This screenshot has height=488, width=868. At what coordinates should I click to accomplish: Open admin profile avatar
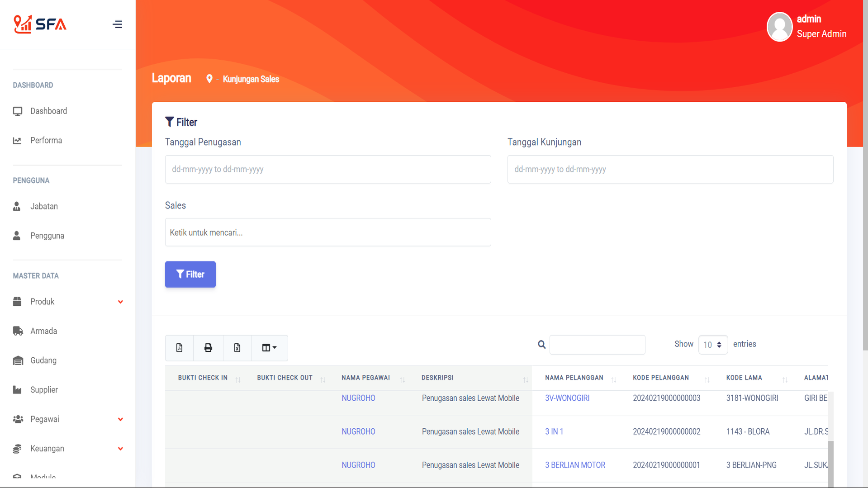[779, 27]
